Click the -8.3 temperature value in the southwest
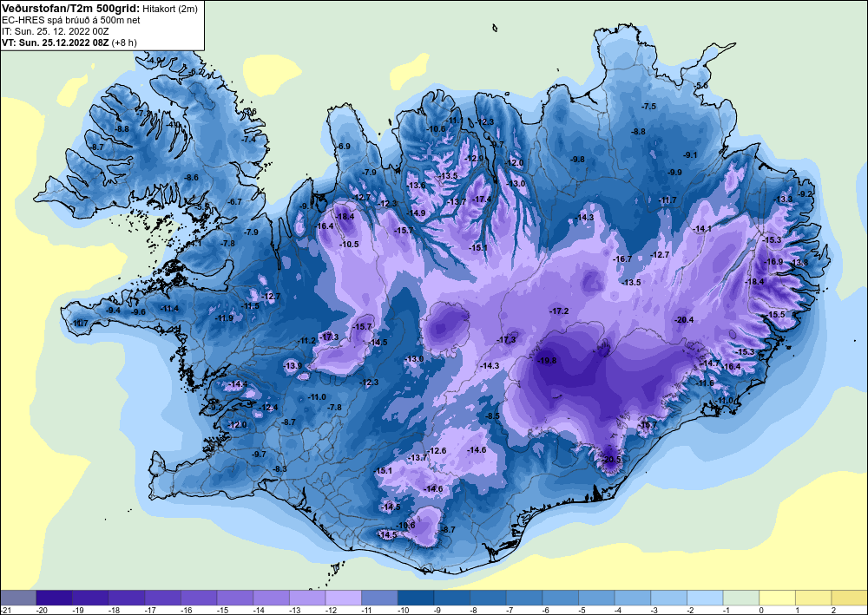868x615 pixels. pyautogui.click(x=280, y=469)
